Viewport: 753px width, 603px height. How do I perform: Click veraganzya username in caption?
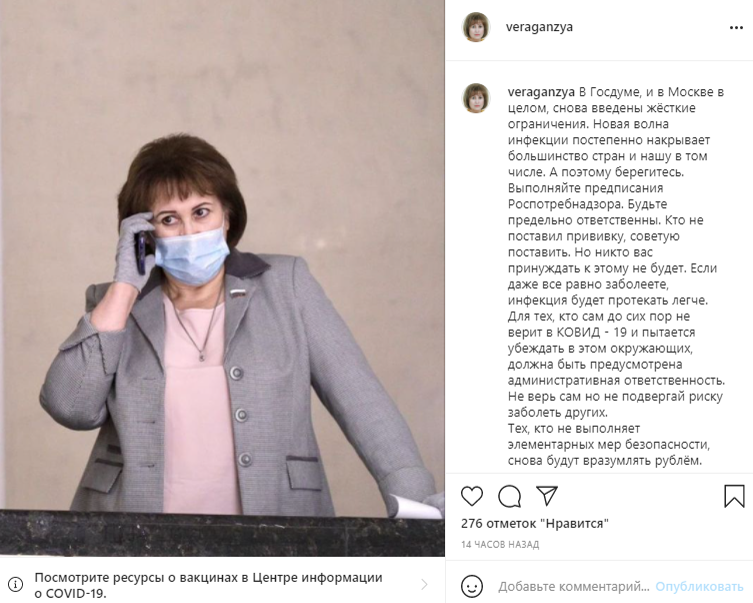point(541,92)
